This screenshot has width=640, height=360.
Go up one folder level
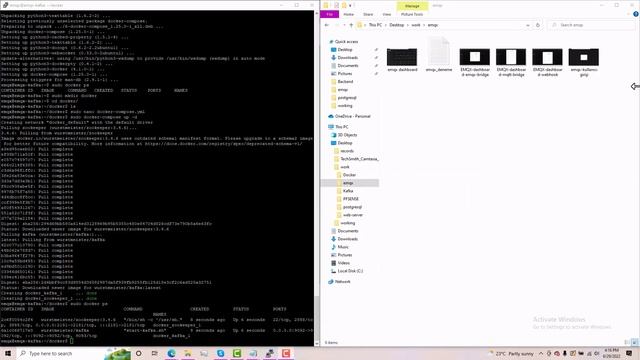[x=351, y=25]
